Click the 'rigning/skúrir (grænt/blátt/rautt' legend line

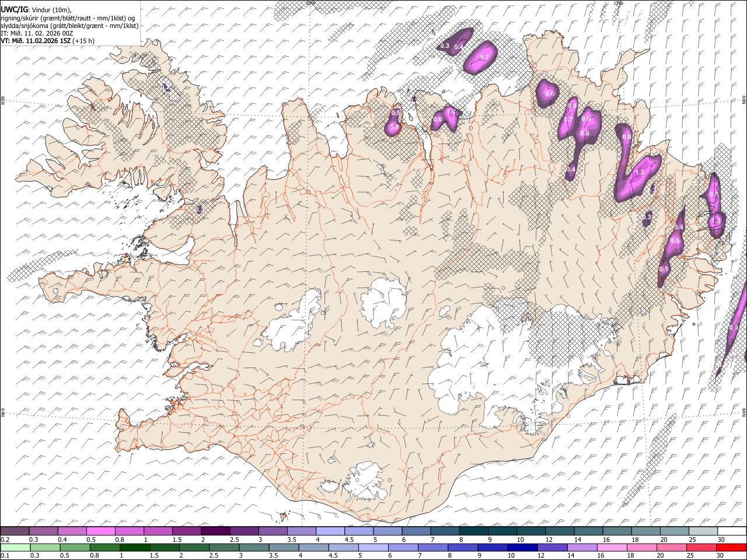coord(68,17)
